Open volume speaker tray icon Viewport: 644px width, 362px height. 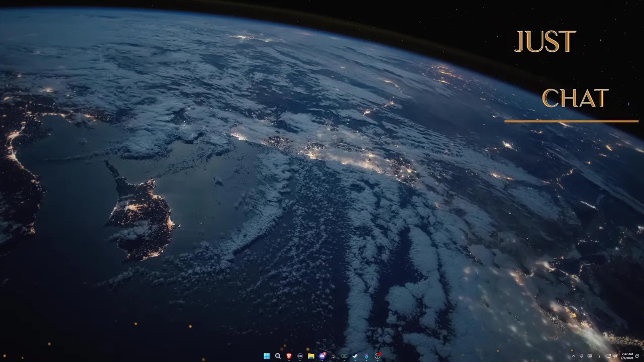(x=615, y=356)
